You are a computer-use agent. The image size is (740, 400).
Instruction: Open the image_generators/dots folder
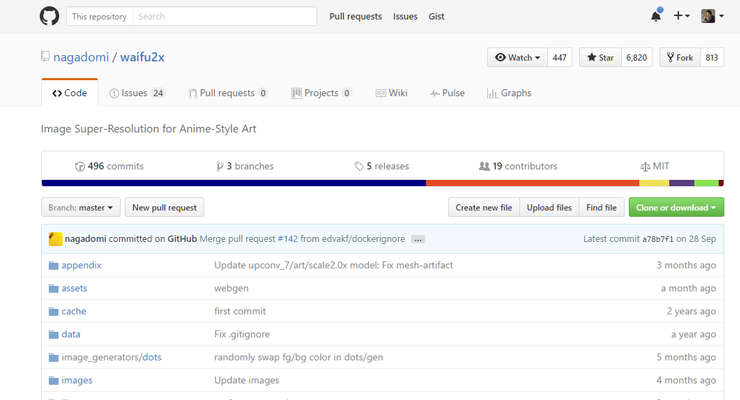coord(111,357)
